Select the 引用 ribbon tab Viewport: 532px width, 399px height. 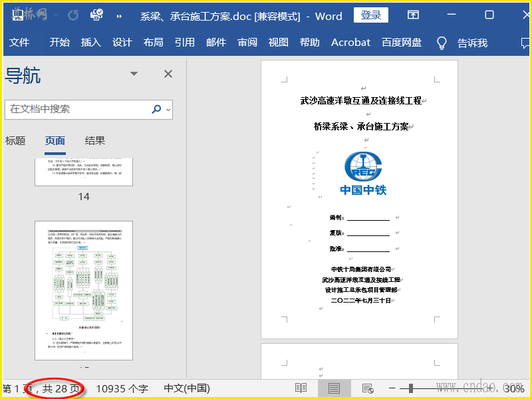click(185, 43)
